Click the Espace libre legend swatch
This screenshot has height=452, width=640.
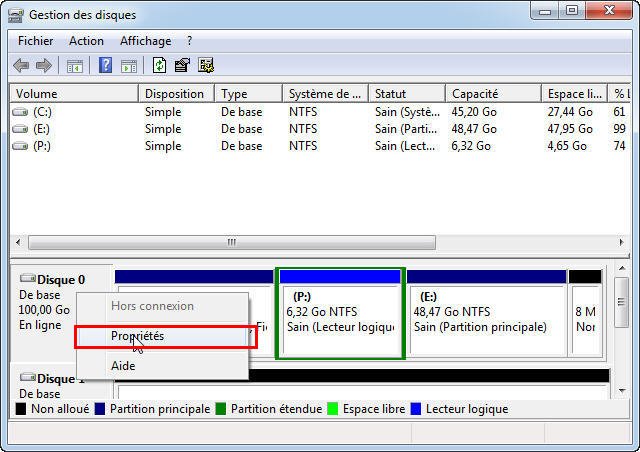(x=333, y=409)
